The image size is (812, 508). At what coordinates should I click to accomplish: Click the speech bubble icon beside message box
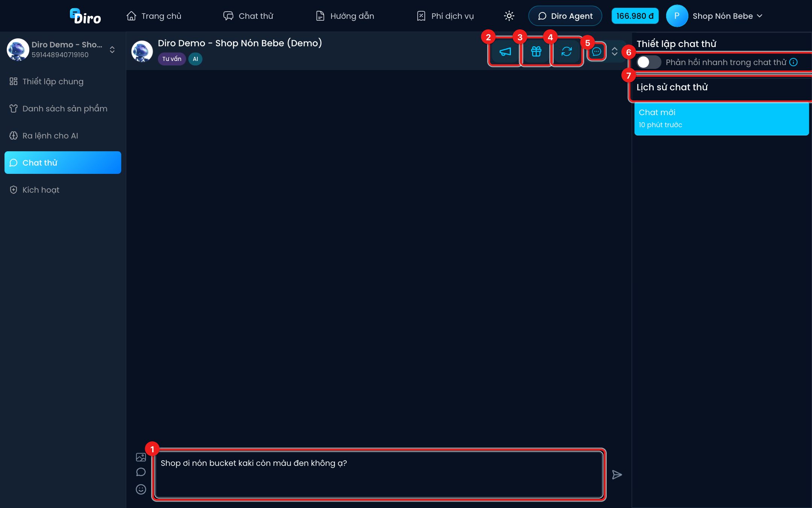(x=141, y=472)
